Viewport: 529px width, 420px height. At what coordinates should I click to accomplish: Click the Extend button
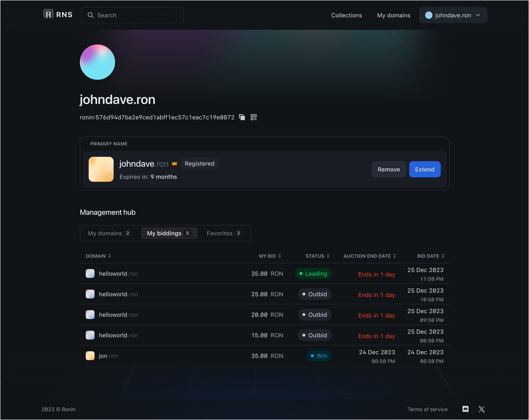[424, 169]
